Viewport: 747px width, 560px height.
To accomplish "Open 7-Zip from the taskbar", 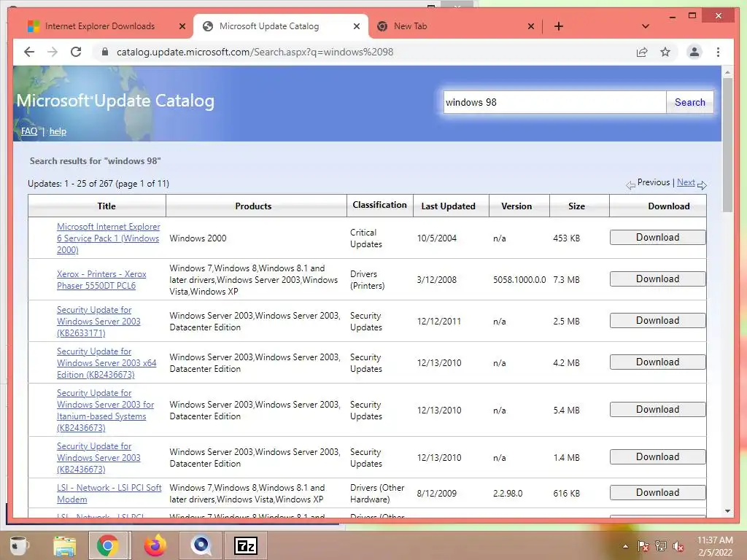I will [246, 545].
